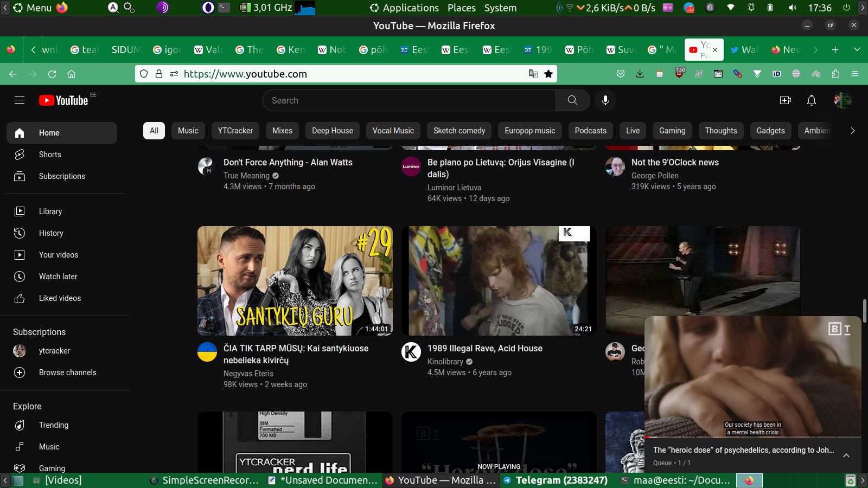Open the list all tabs dropdown
The width and height of the screenshot is (868, 488).
point(857,49)
